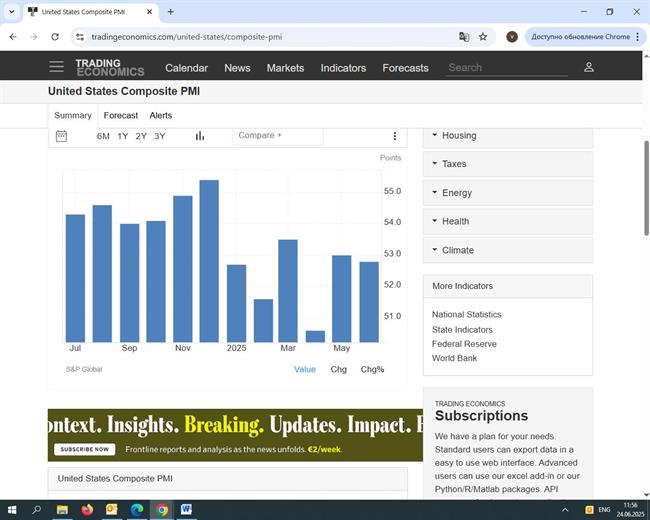Switch to Chrome in the taskbar

pos(162,510)
